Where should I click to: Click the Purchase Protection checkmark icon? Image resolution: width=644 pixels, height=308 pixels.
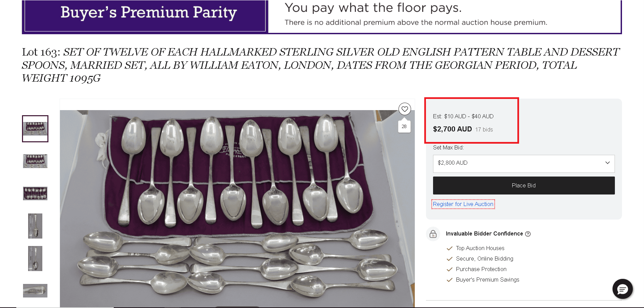[450, 269]
